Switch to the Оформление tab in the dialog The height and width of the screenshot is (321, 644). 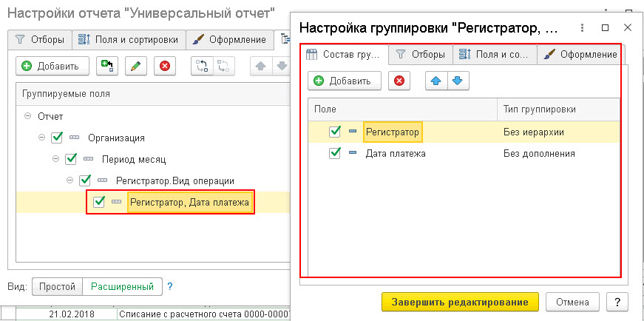click(581, 54)
